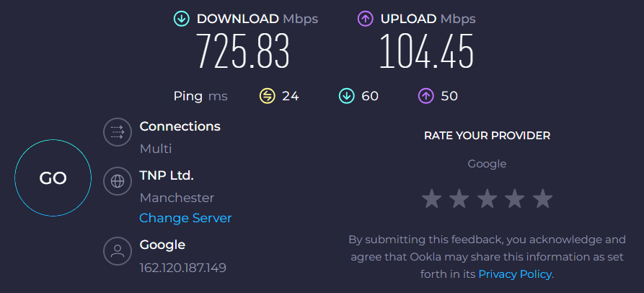This screenshot has width=644, height=293.
Task: Click the 725.83 download speed result
Action: (243, 53)
